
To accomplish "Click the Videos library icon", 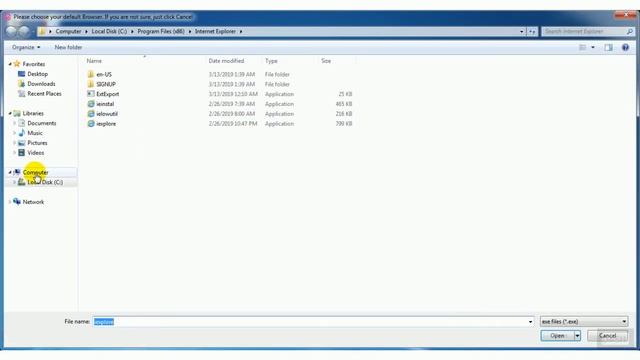I will 22,153.
